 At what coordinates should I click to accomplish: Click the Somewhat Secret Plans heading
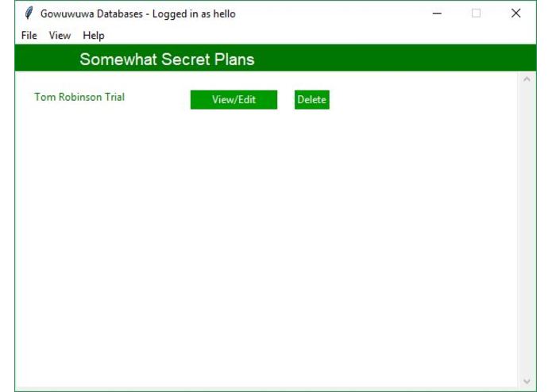click(167, 59)
